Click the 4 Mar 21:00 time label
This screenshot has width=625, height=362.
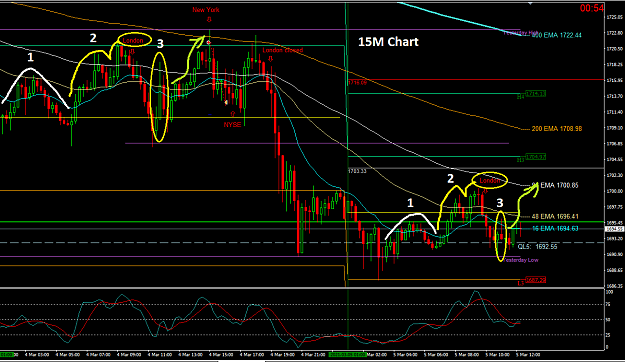pyautogui.click(x=313, y=354)
